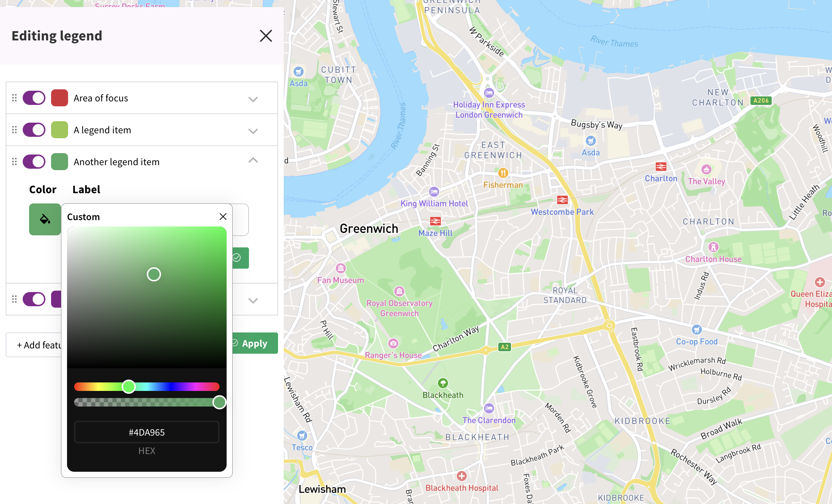This screenshot has height=504, width=832.
Task: Expand the A legend item row
Action: click(x=253, y=131)
